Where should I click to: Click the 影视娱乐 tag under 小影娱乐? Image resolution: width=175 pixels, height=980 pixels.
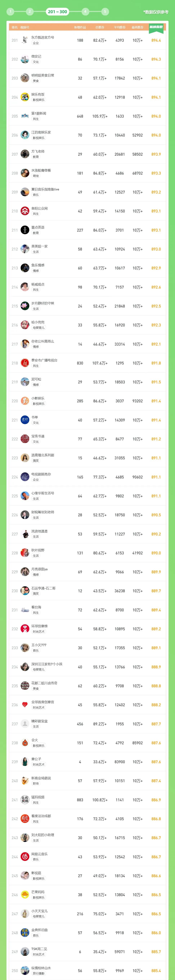38,404
